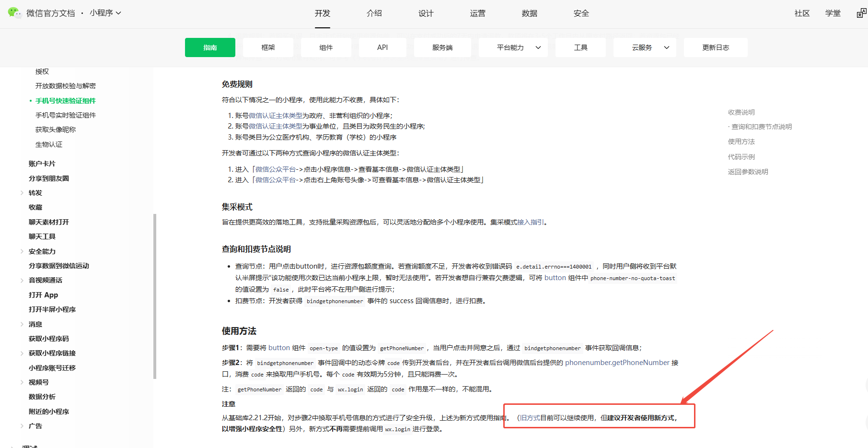The width and height of the screenshot is (868, 448).
Task: Open 聊天素材打开 in the sidebar
Action: 49,222
